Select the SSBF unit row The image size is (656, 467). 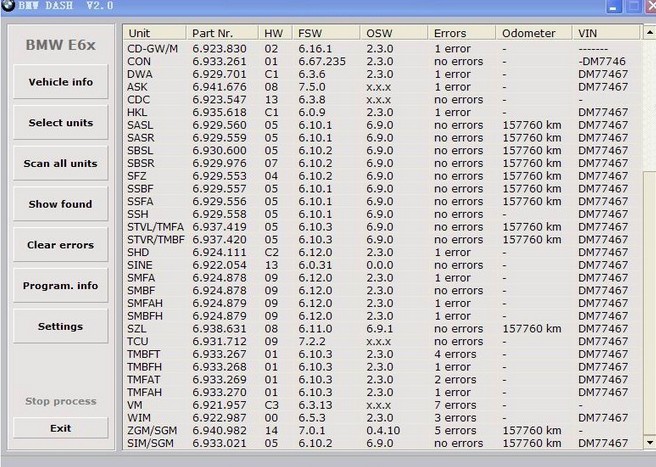[x=383, y=189]
